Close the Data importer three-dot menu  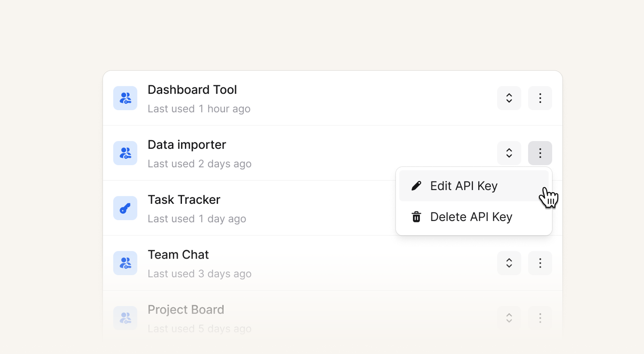(540, 153)
